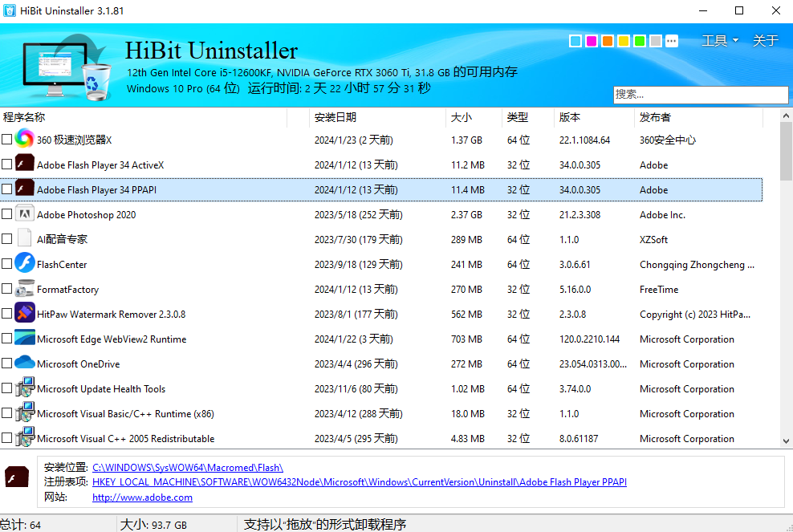Viewport: 793px width, 532px height.
Task: Select the 360极速浏览器X application icon
Action: [x=23, y=138]
